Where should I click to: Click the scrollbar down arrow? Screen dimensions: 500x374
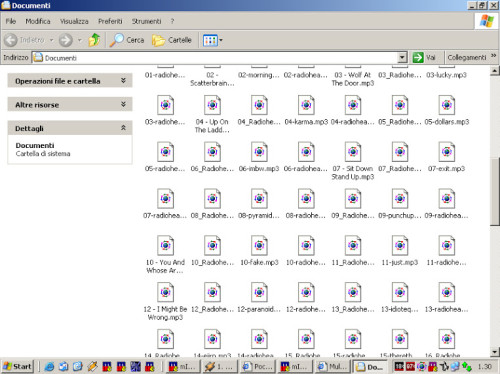coord(495,352)
